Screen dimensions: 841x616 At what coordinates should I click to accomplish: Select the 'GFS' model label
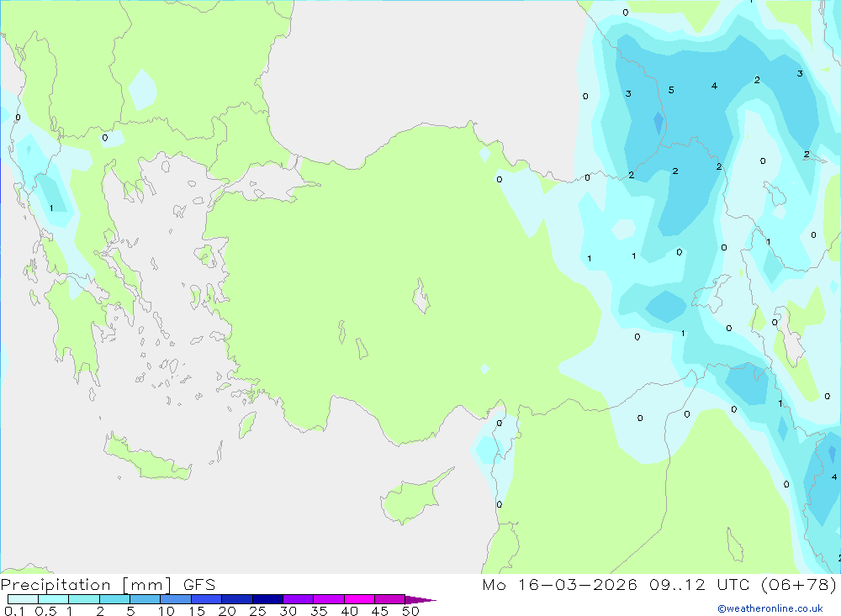point(199,585)
